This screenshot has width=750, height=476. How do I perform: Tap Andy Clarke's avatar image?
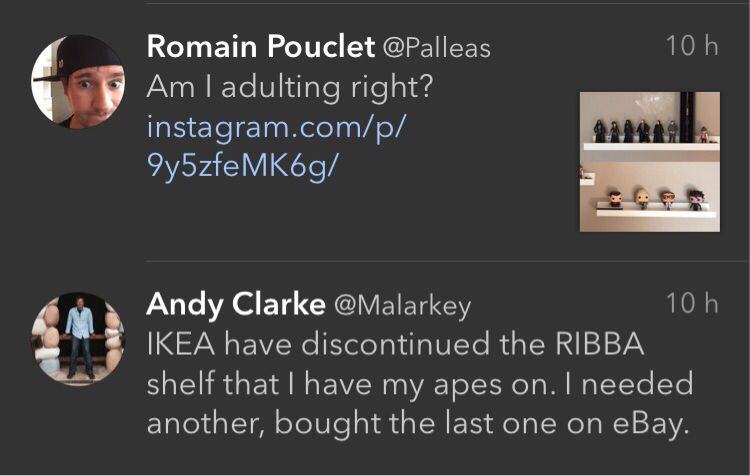point(78,339)
